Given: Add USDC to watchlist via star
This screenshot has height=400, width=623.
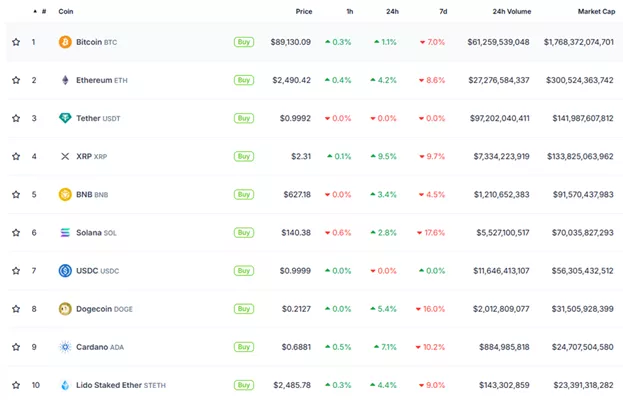Looking at the screenshot, I should point(16,271).
